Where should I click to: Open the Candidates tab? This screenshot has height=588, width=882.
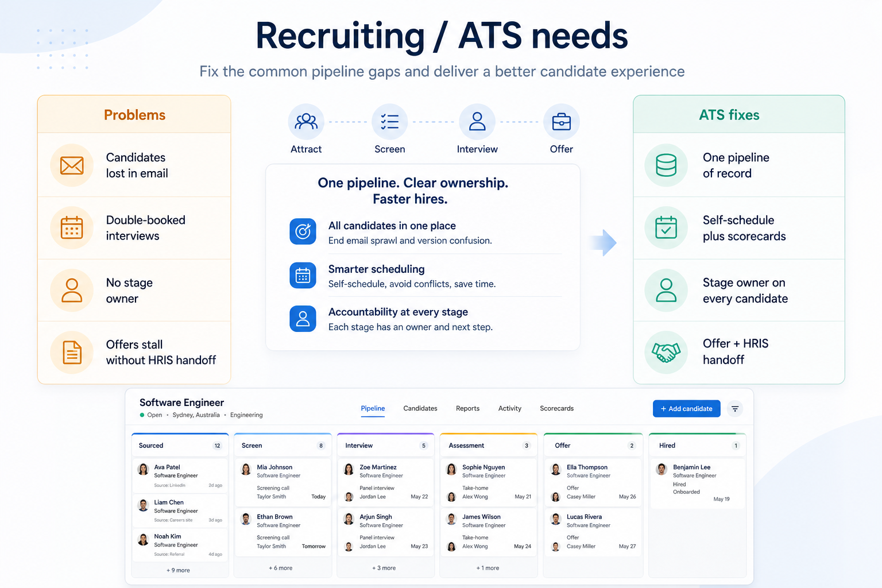click(420, 408)
